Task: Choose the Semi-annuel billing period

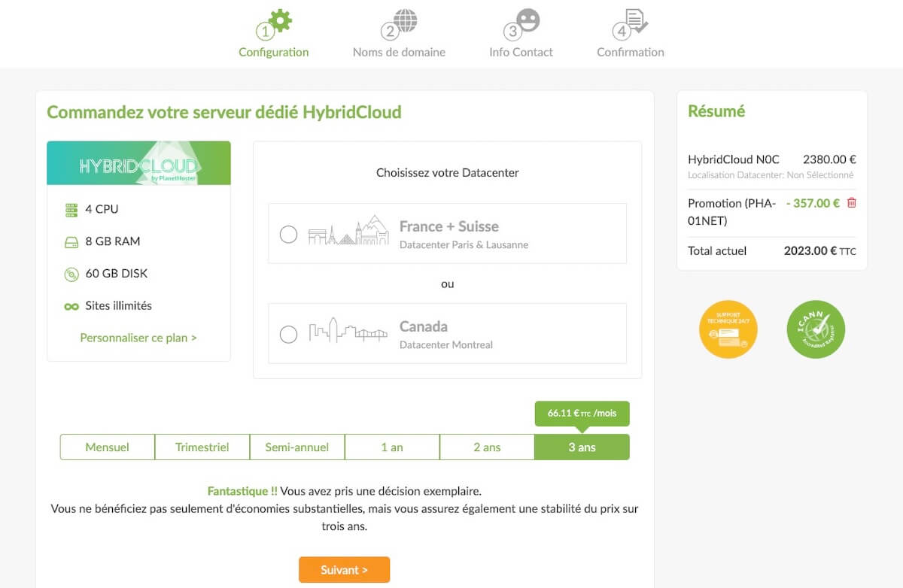Action: pos(297,447)
